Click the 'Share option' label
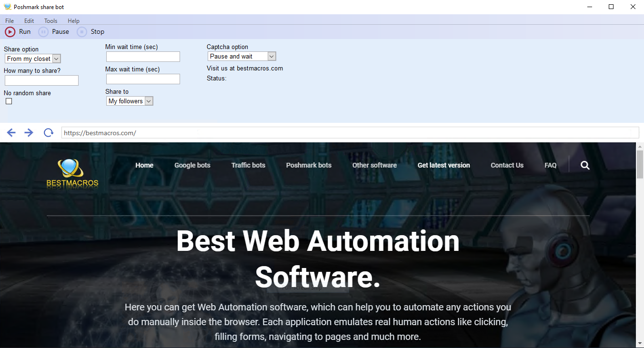The image size is (644, 348). point(21,49)
